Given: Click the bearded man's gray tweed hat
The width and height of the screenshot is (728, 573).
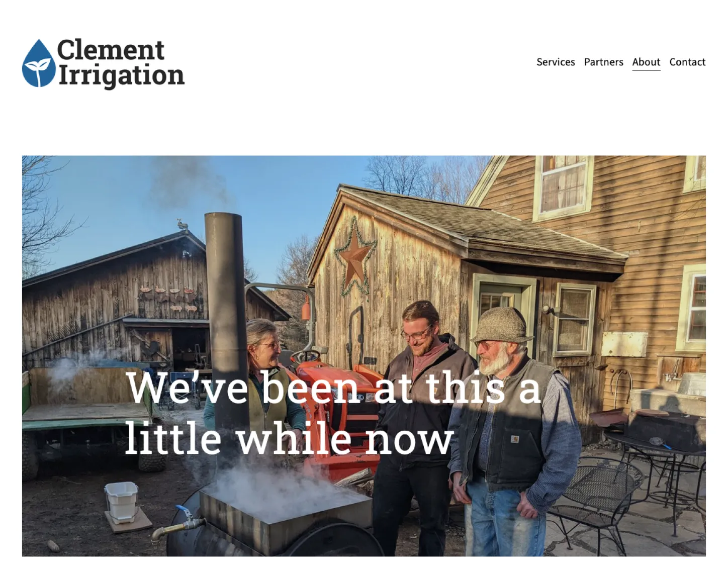Looking at the screenshot, I should pos(501,326).
